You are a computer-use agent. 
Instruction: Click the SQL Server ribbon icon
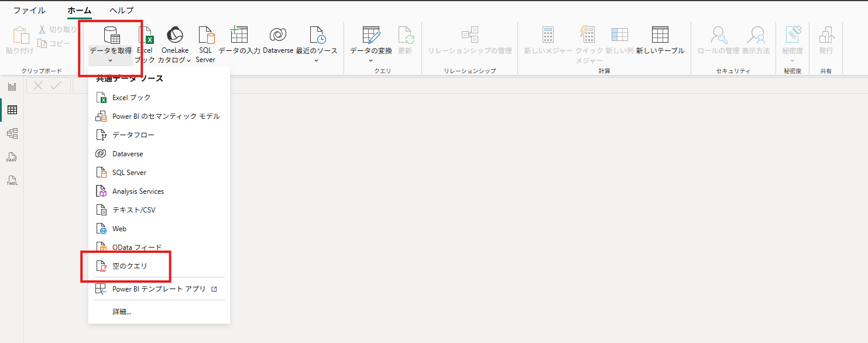click(x=206, y=35)
